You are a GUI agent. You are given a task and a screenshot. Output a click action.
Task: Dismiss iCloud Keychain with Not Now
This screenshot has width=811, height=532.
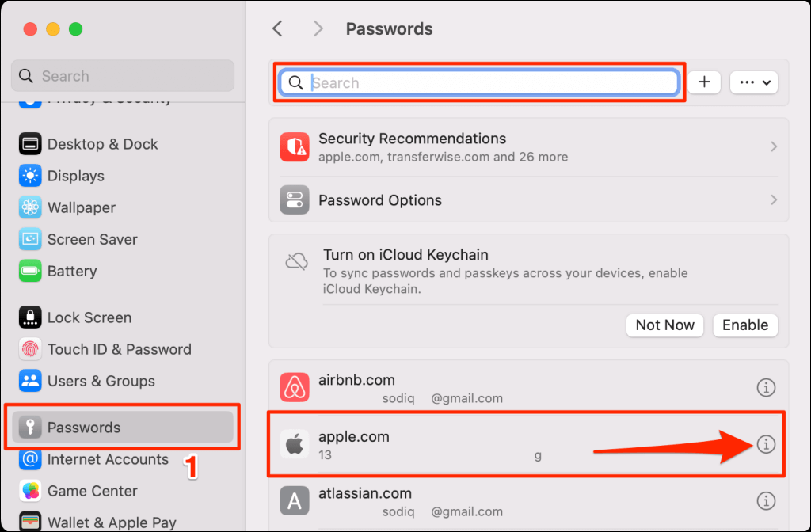click(x=664, y=325)
